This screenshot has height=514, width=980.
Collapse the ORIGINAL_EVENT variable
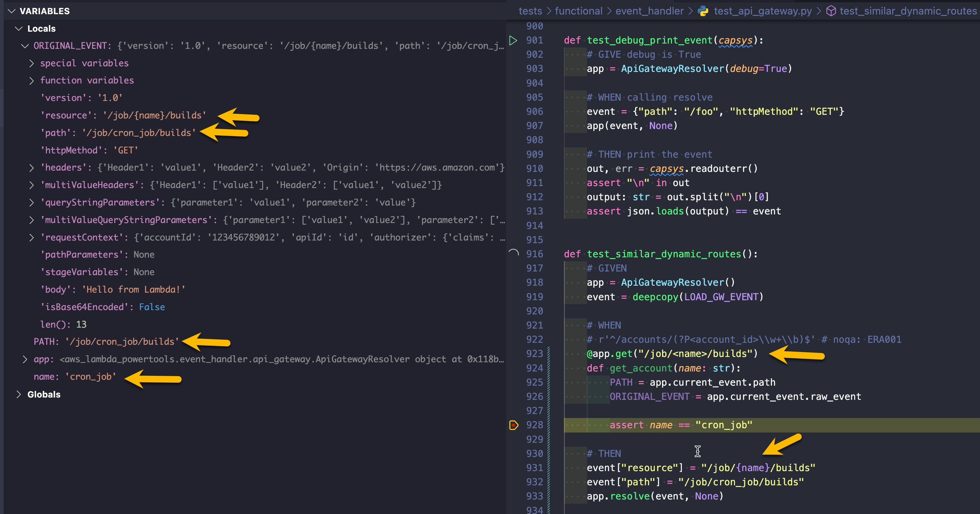coord(25,46)
